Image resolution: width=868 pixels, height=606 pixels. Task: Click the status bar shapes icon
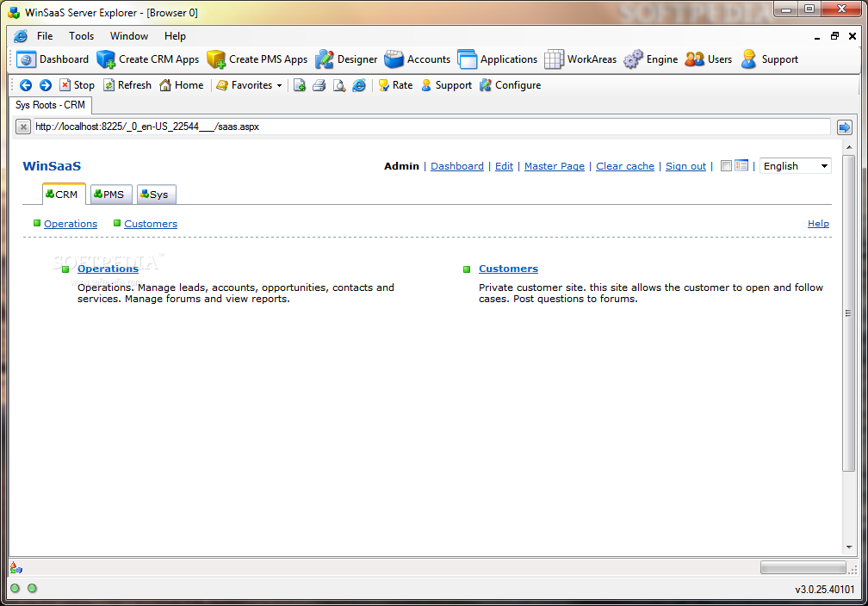click(16, 568)
